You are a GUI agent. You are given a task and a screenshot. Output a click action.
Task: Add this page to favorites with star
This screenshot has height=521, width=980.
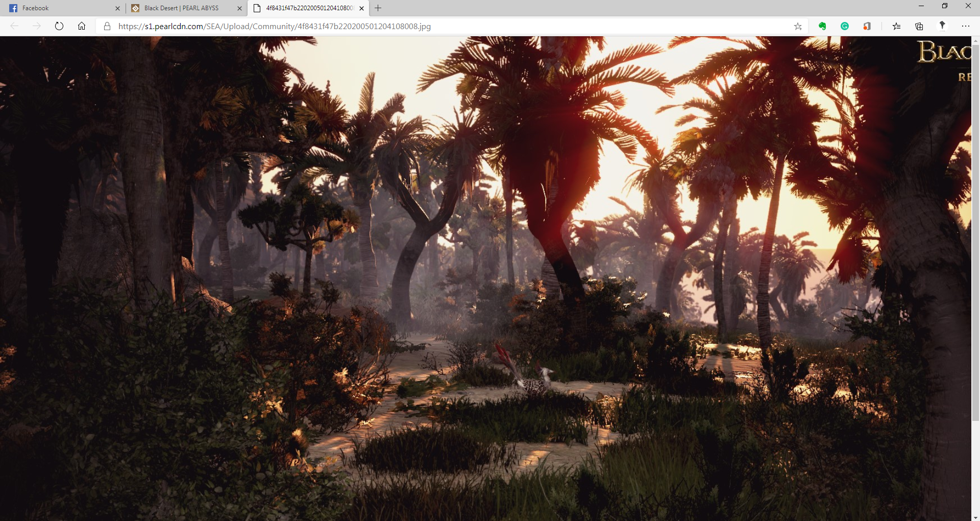coord(798,26)
